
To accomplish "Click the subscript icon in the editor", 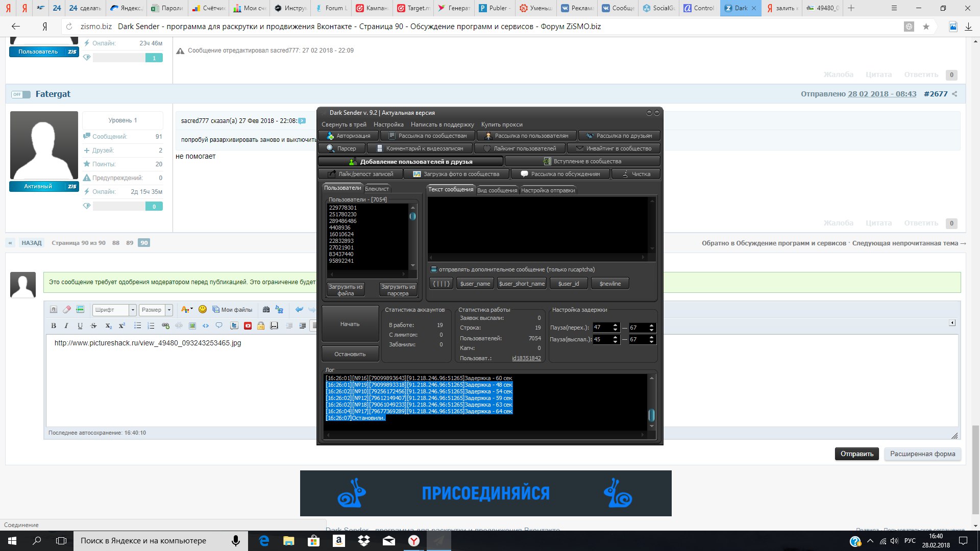I will point(108,325).
